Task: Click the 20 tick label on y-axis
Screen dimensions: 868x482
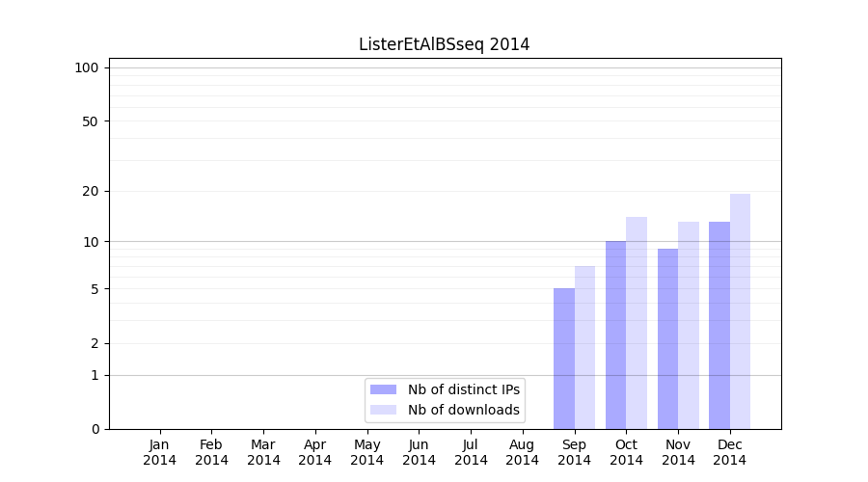Action: (x=91, y=191)
